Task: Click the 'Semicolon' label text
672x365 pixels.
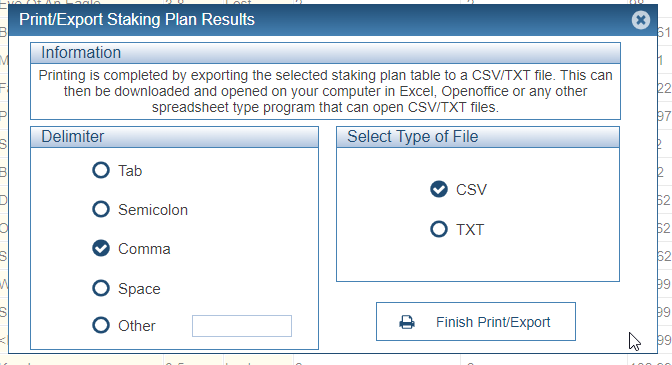Action: pos(153,210)
